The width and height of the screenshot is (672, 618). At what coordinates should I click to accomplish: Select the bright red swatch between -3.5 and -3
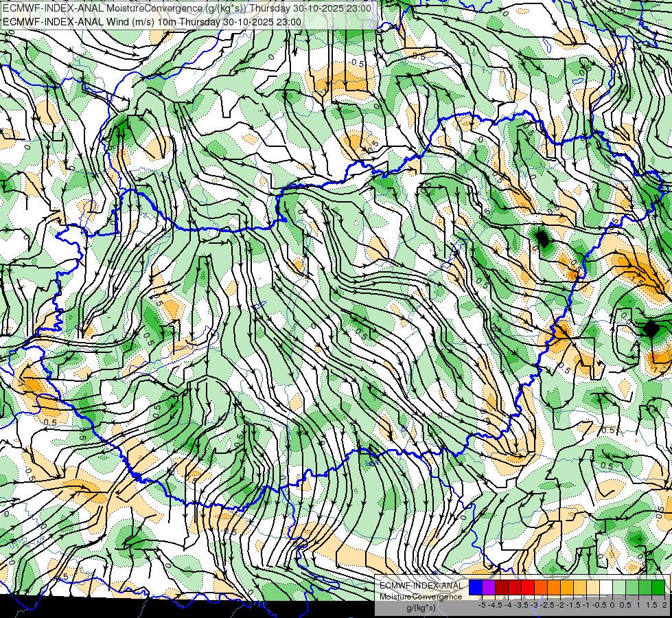pyautogui.click(x=528, y=588)
